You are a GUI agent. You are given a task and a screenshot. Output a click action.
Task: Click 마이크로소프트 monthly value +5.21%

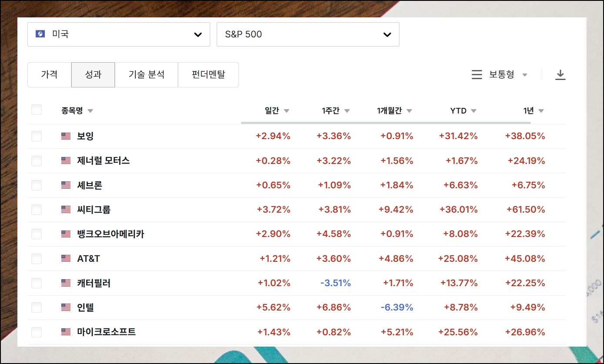point(397,332)
